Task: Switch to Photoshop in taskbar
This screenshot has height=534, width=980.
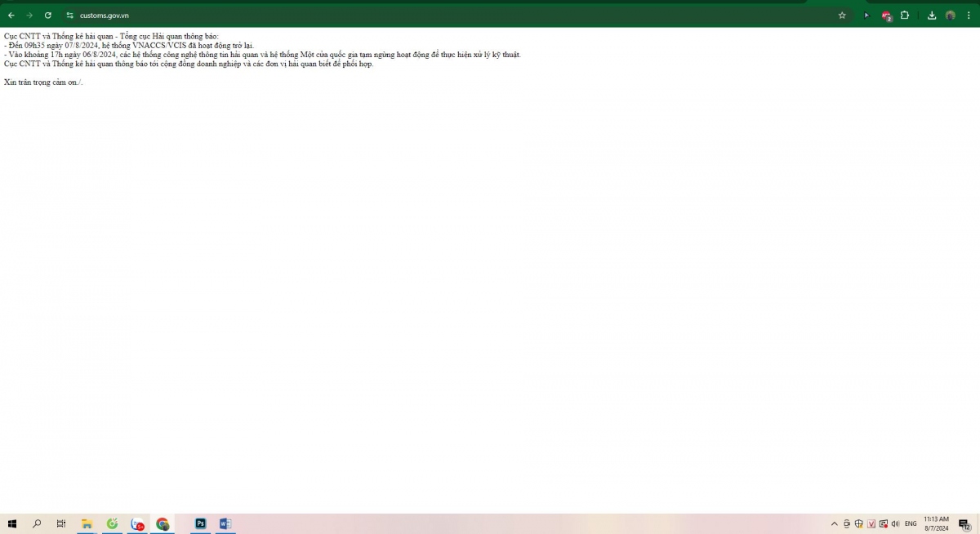Action: pos(200,524)
